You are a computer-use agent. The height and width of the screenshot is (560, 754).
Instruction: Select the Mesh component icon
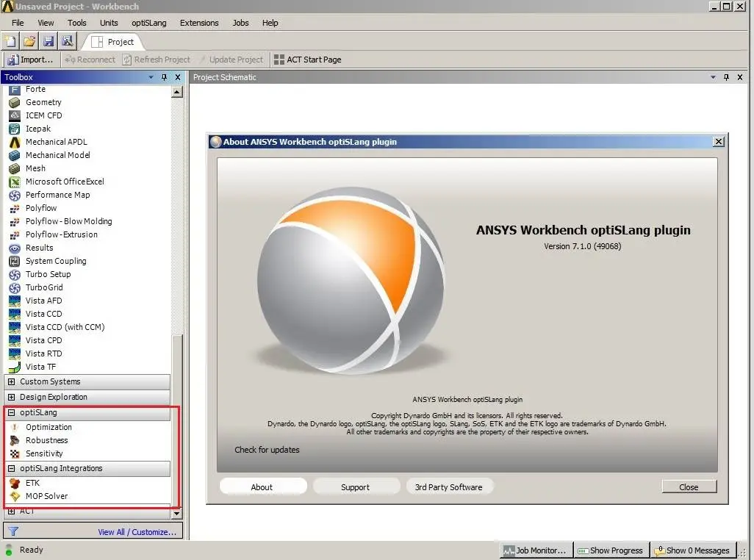click(15, 168)
